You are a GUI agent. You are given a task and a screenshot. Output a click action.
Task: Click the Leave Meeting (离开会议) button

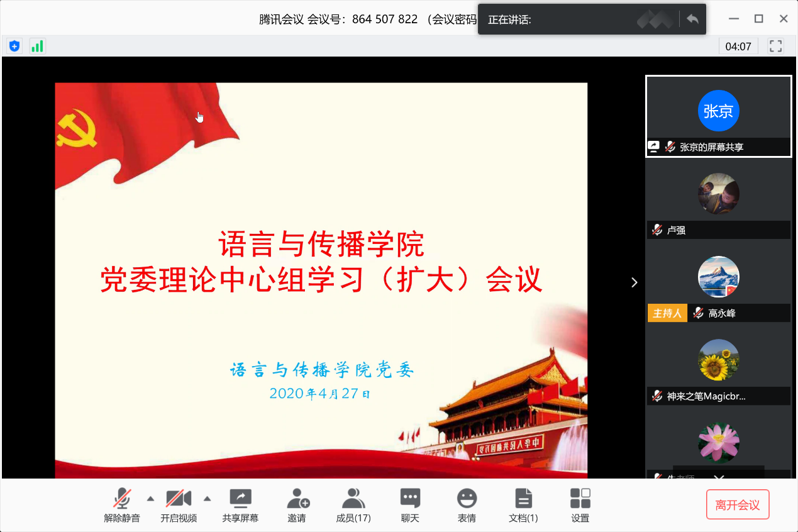click(x=738, y=505)
